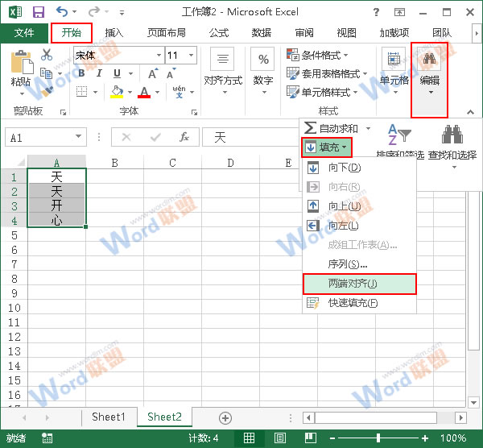Screen dimensions: 483x448
Task: Select the Format Painter brush
Action: tap(47, 92)
